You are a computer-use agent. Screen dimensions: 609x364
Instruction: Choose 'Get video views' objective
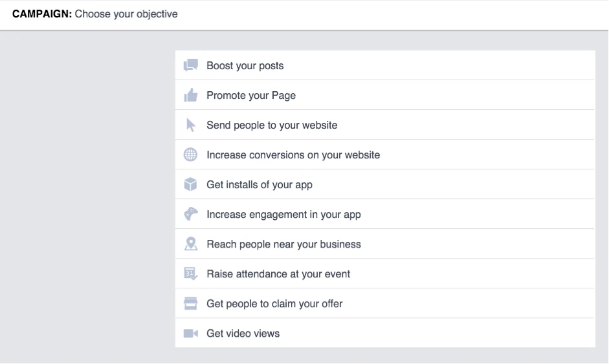click(x=385, y=333)
